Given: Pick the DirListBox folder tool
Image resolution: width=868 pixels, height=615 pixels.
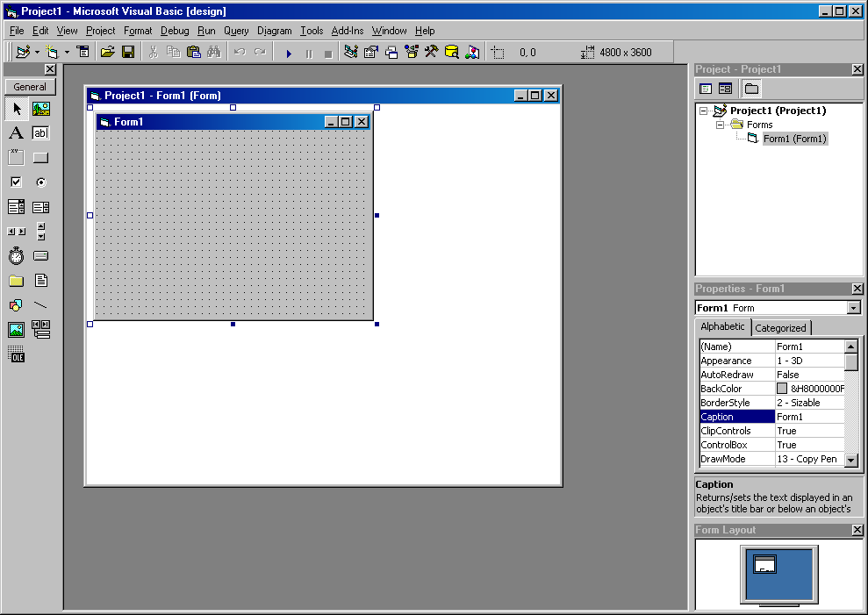Looking at the screenshot, I should 17,281.
